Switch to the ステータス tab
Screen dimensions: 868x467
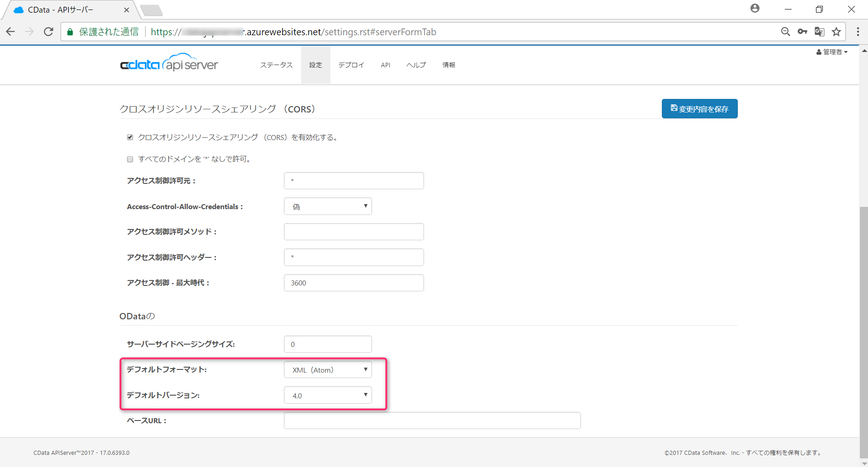[x=276, y=65]
